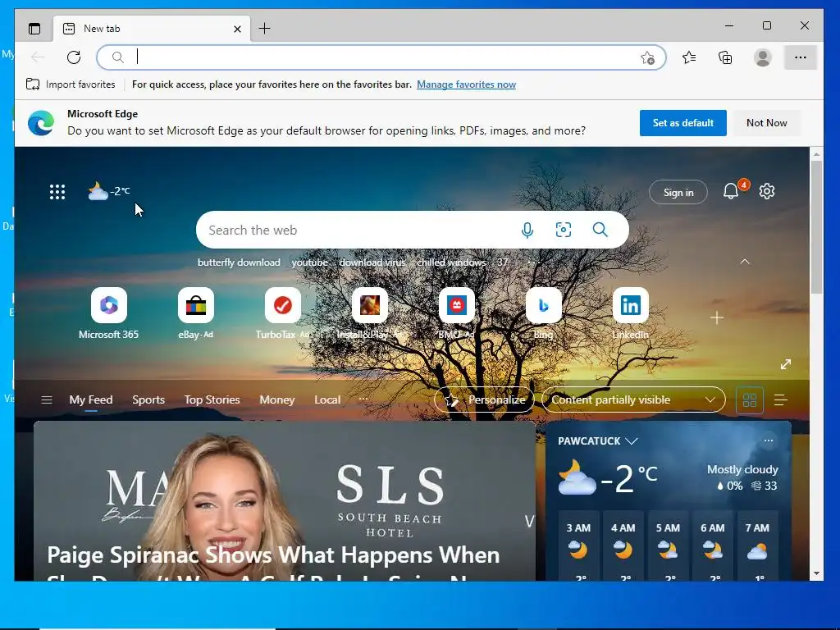The image size is (840, 630).
Task: Open the notifications bell
Action: tap(731, 191)
